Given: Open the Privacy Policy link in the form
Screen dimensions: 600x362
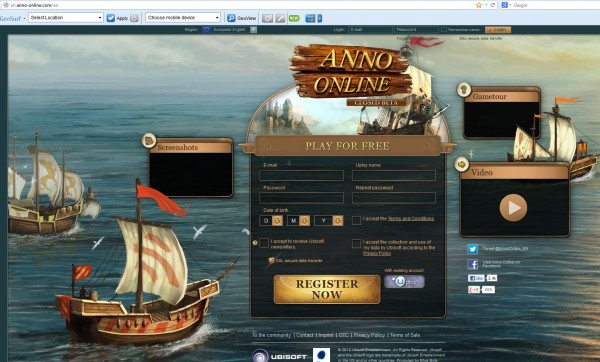Looking at the screenshot, I should (377, 253).
